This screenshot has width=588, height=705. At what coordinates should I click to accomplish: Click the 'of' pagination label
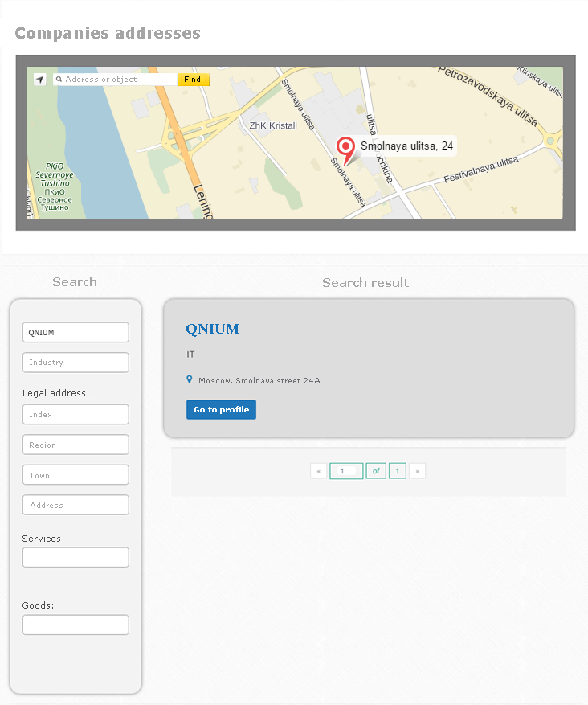click(376, 471)
